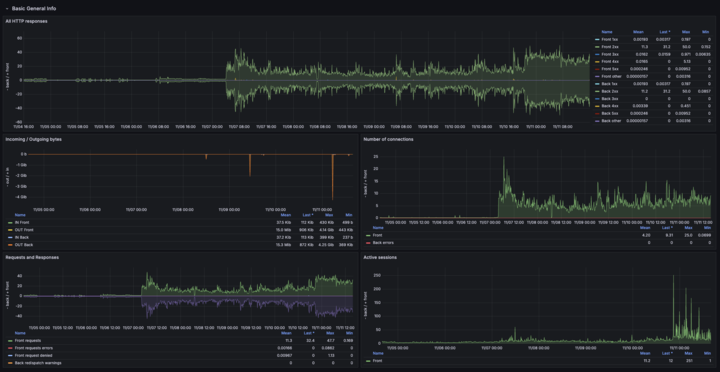720x372 pixels.
Task: Click the Back 3xx color swatch
Action: [x=596, y=99]
